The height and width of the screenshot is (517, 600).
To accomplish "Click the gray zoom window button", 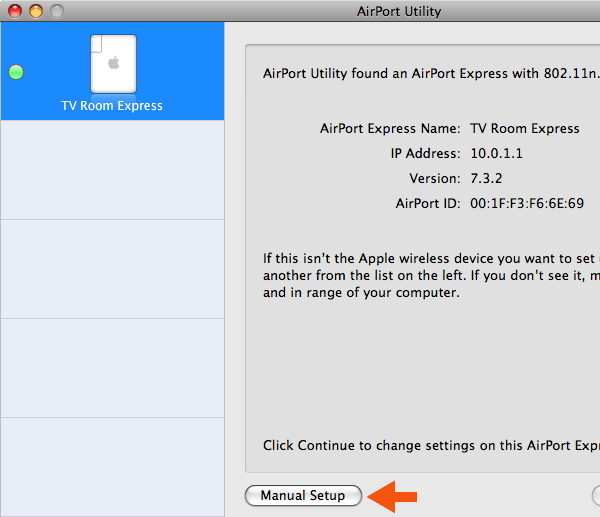I will click(57, 11).
